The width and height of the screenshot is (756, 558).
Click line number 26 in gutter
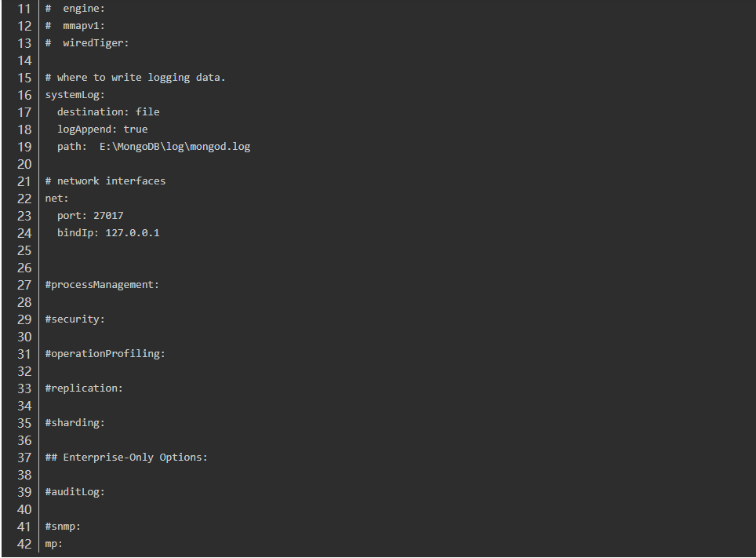click(24, 268)
